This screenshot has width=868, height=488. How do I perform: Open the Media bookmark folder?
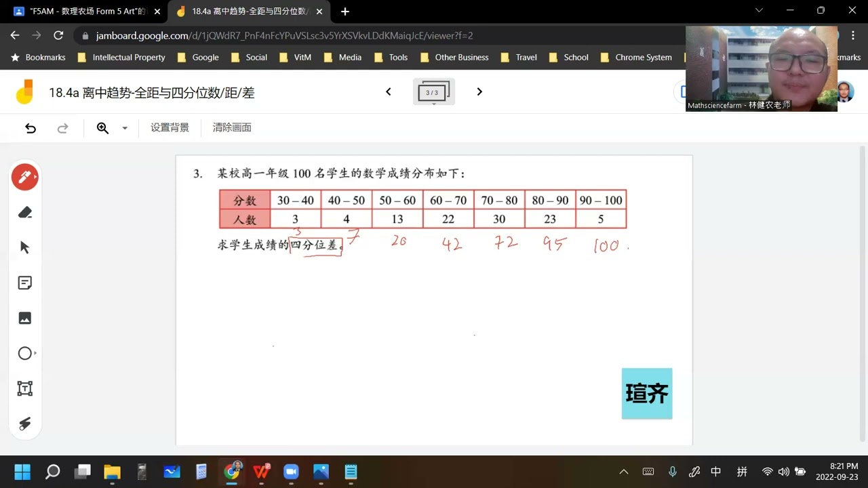[342, 58]
